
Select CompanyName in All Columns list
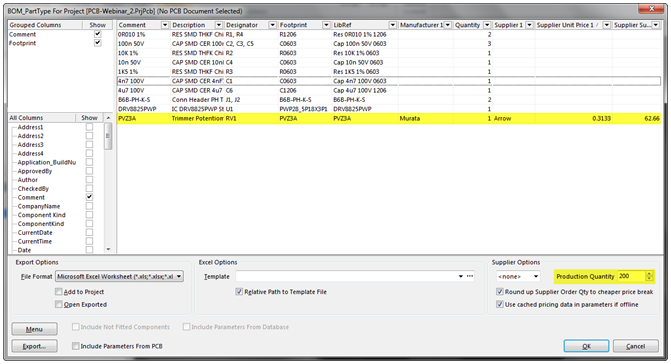pyautogui.click(x=39, y=206)
